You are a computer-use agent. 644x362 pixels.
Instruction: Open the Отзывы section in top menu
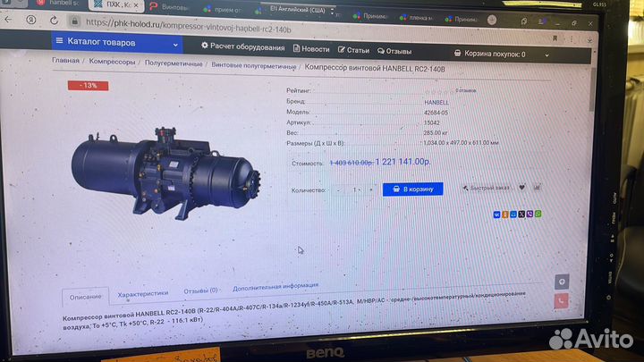click(394, 51)
